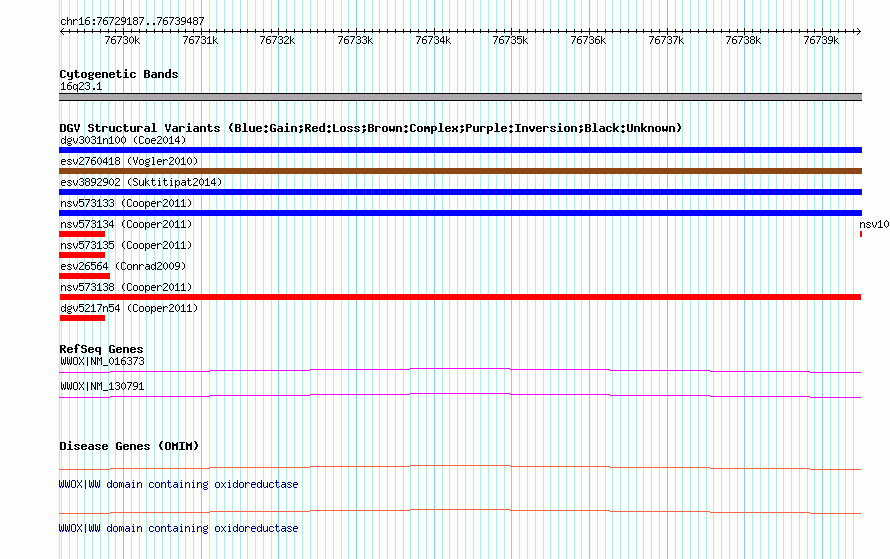Viewport: 890px width, 559px height.
Task: Open variant dgv3031n100 (Coe2014) label
Action: tap(123, 140)
